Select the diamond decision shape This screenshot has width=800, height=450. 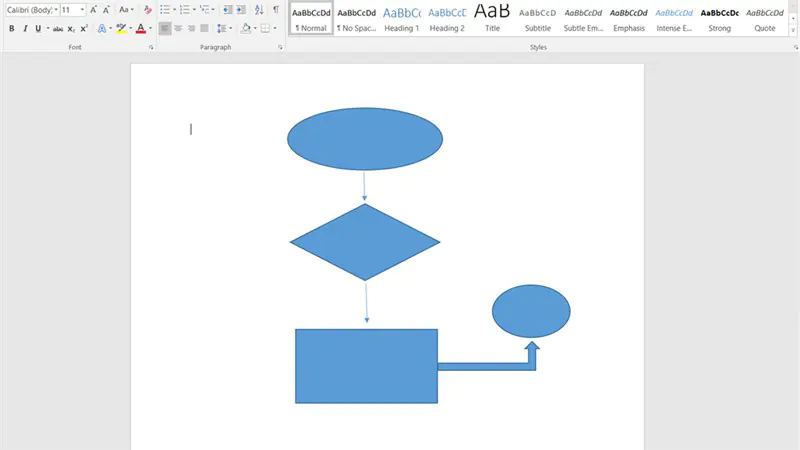[x=365, y=242]
